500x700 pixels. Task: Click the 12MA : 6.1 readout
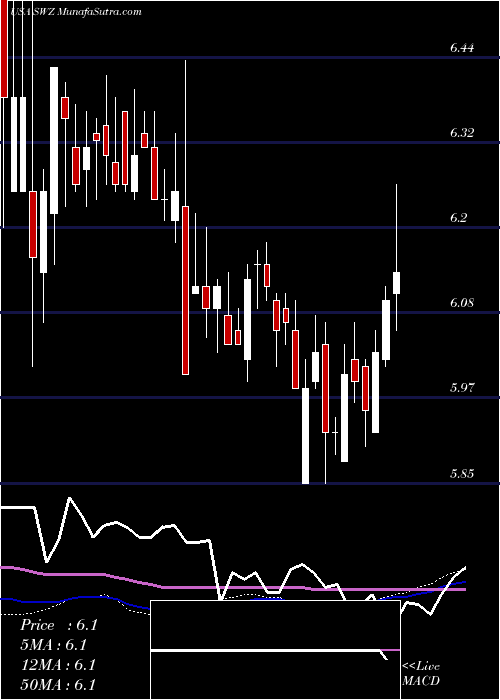(x=58, y=665)
